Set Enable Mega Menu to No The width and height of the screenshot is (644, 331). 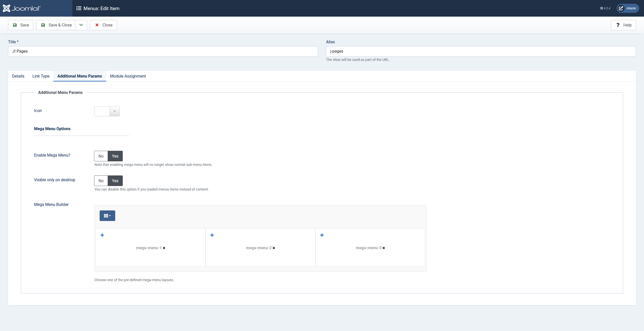(101, 156)
